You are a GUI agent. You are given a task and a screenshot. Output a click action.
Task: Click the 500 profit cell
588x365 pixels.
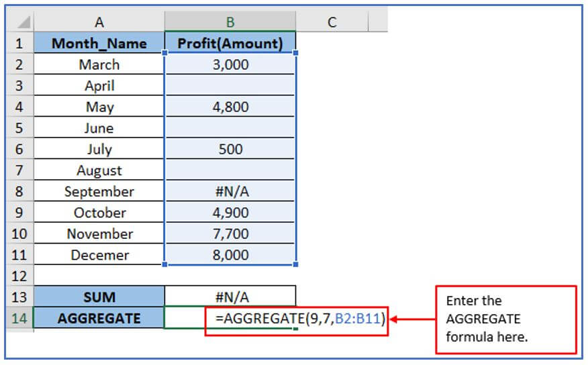click(230, 149)
